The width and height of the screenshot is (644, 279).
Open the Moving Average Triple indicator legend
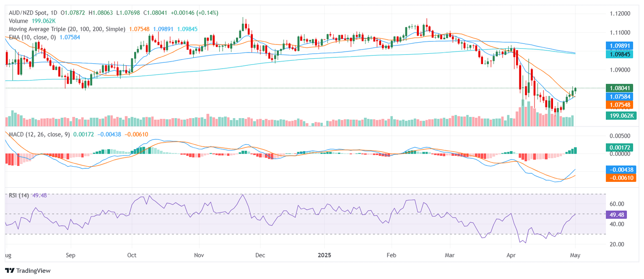tap(67, 29)
